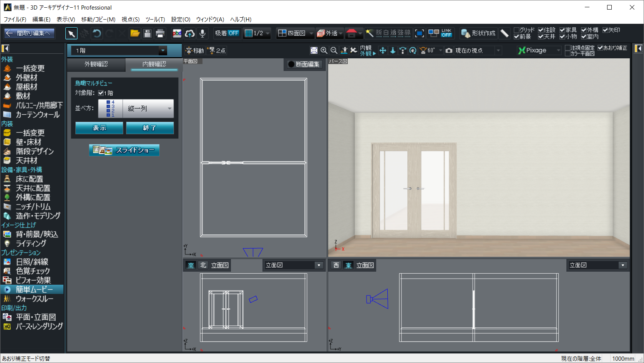
Task: Open the 表示(V) menu
Action: (66, 19)
